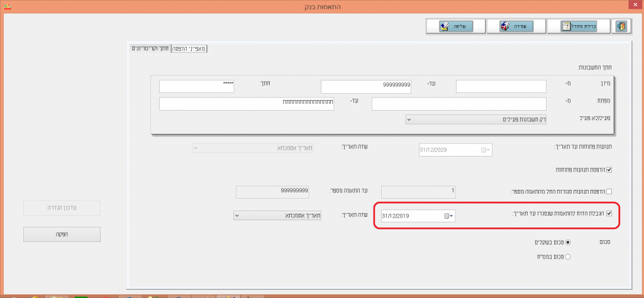Open the 31/12/2019 date picker arrow

pos(452,216)
